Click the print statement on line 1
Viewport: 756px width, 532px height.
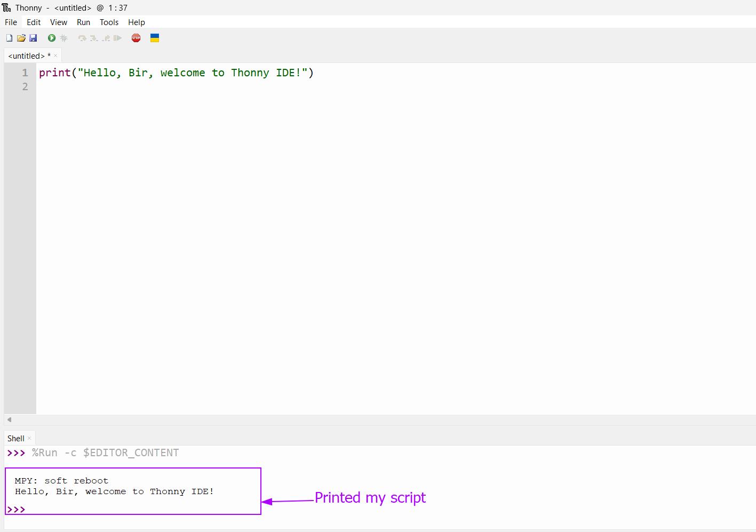click(x=176, y=73)
